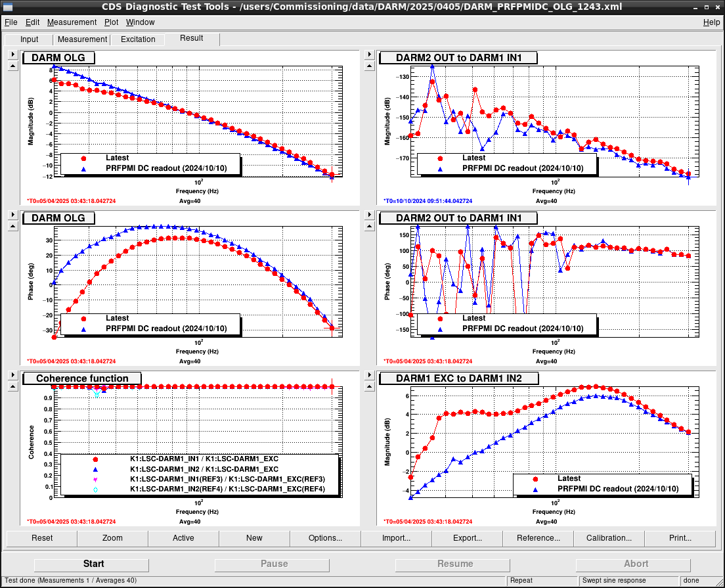The width and height of the screenshot is (725, 588).
Task: Click the Print... button
Action: coord(680,538)
